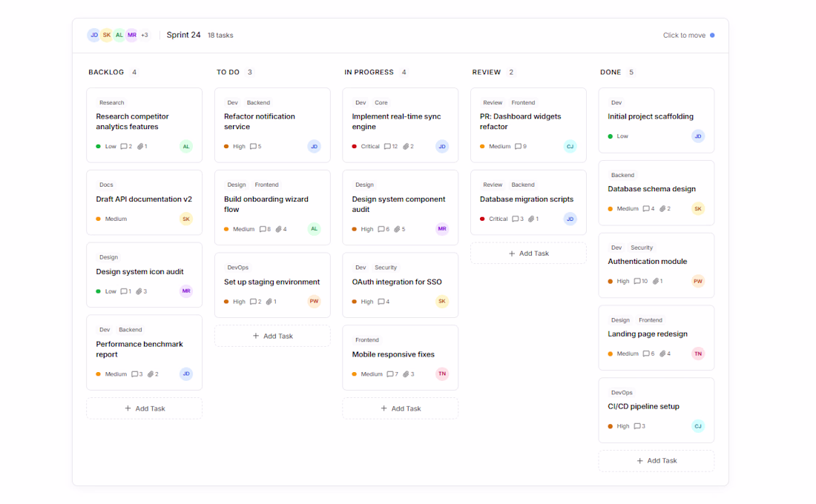
Task: Click the Docs tag on Draft API documentation
Action: pos(106,185)
